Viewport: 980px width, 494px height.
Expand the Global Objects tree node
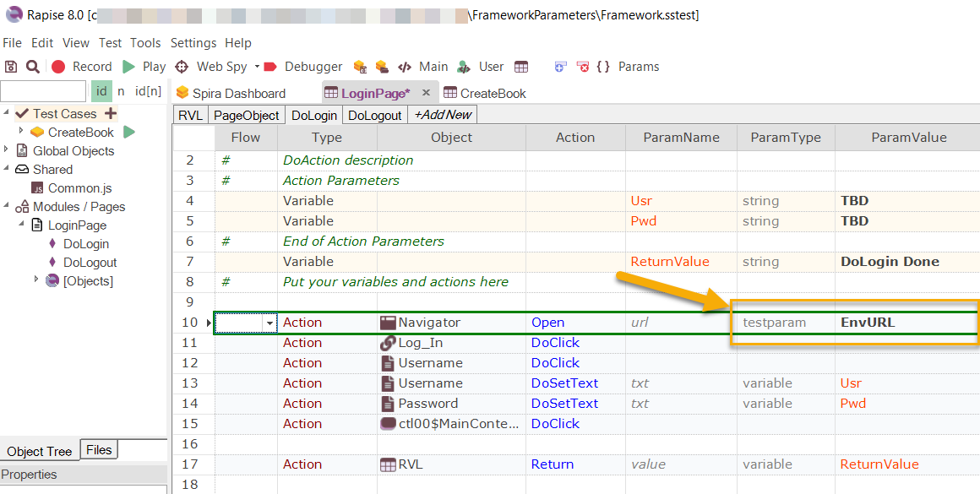point(8,150)
